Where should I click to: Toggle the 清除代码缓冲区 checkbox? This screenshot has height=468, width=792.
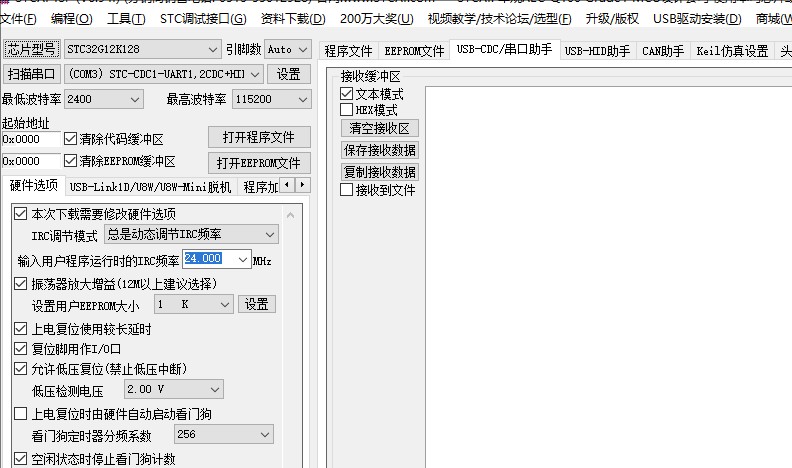point(71,138)
